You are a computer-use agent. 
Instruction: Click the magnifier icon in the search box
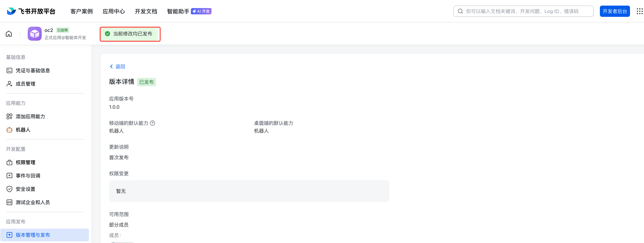[460, 11]
